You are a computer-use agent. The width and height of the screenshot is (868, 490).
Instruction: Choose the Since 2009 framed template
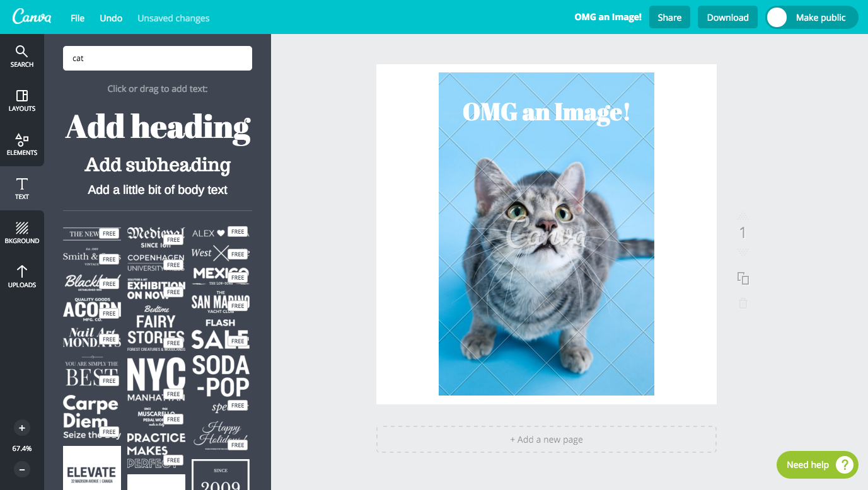tap(220, 474)
